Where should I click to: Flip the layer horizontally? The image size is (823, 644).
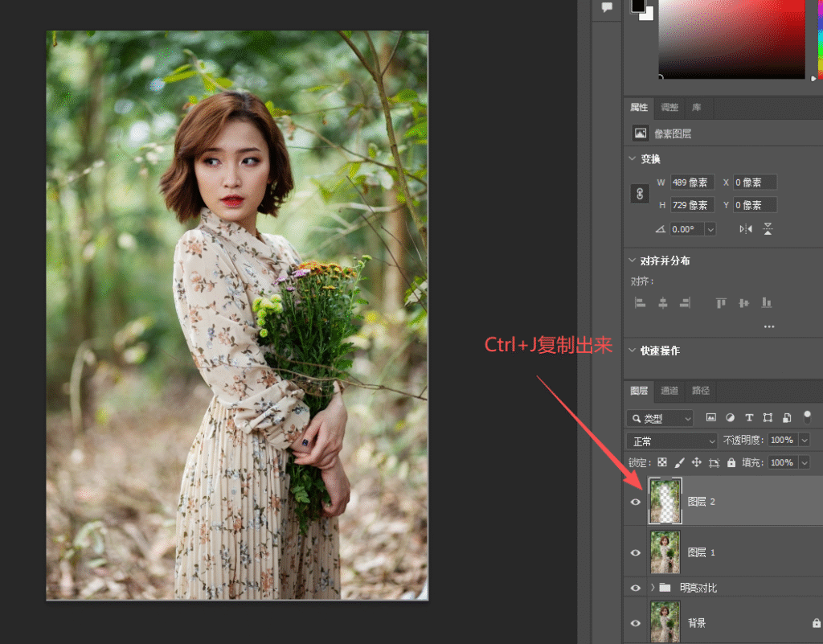pyautogui.click(x=746, y=229)
